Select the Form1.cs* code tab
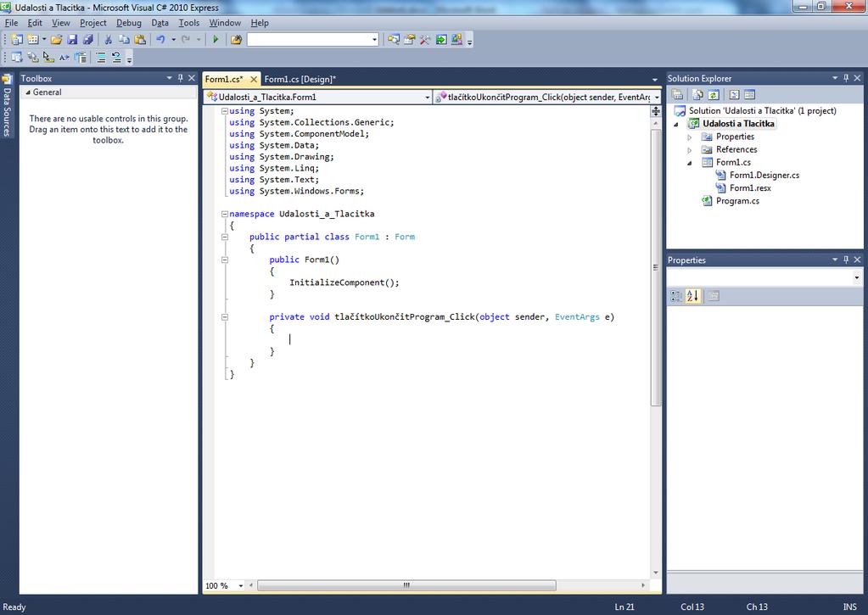Viewport: 868px width, 615px height. tap(224, 79)
